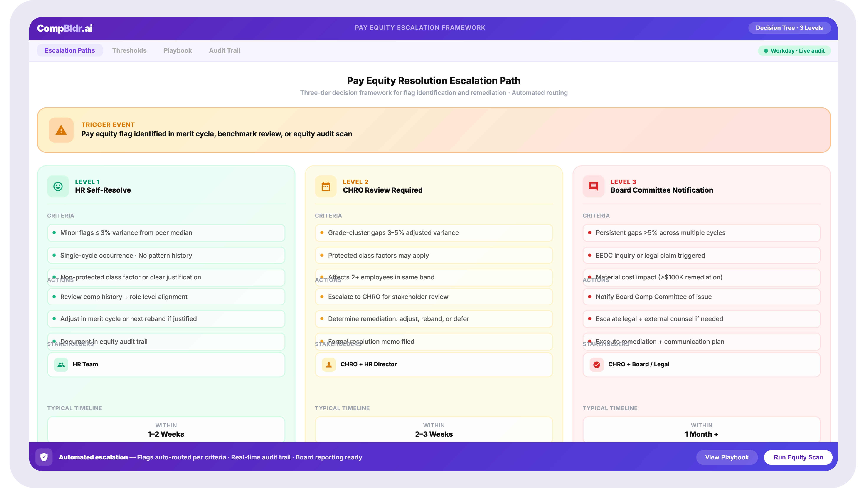Screen dimensions: 868x488
Task: Select 'Document in equity audit trail' row
Action: [x=166, y=342]
